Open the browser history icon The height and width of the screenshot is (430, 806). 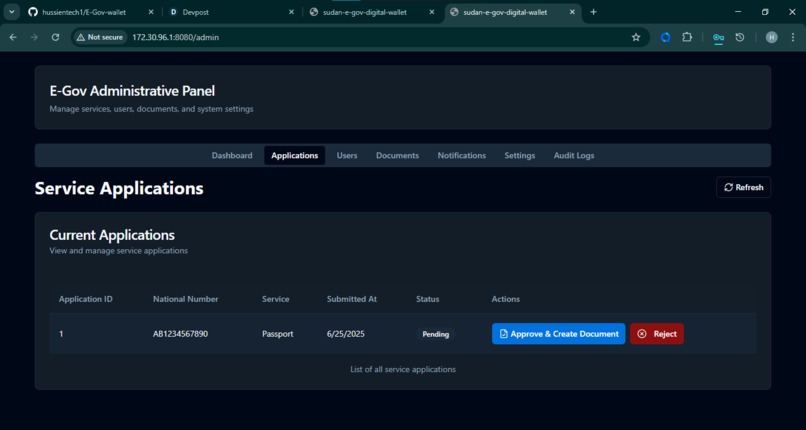click(x=740, y=37)
